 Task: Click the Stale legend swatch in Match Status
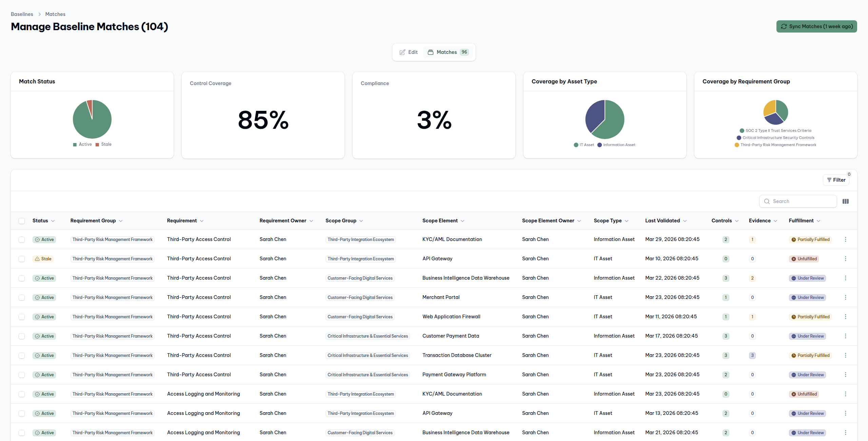click(x=97, y=144)
